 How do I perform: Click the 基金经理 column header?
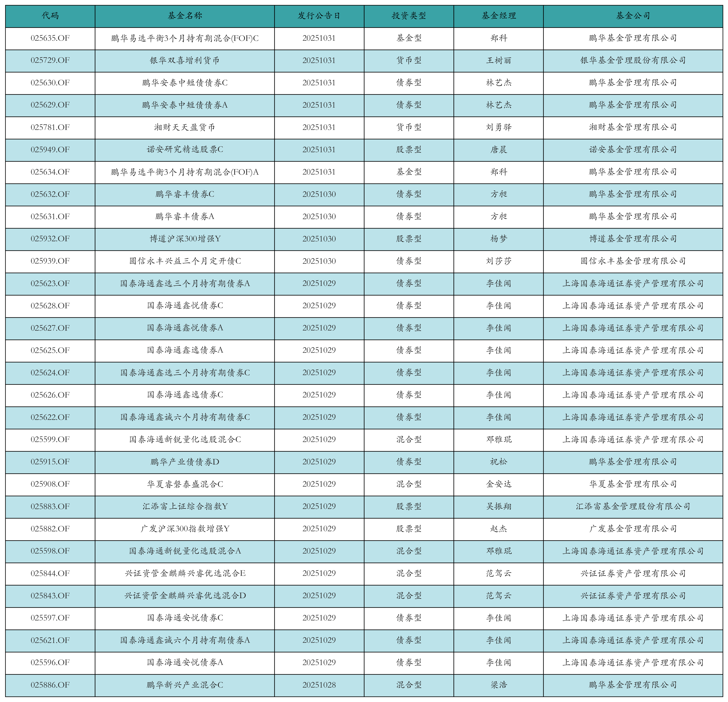(498, 16)
